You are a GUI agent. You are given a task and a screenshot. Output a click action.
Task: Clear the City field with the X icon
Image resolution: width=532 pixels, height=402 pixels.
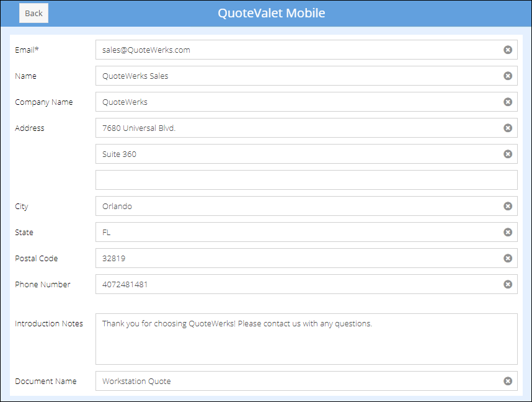508,206
